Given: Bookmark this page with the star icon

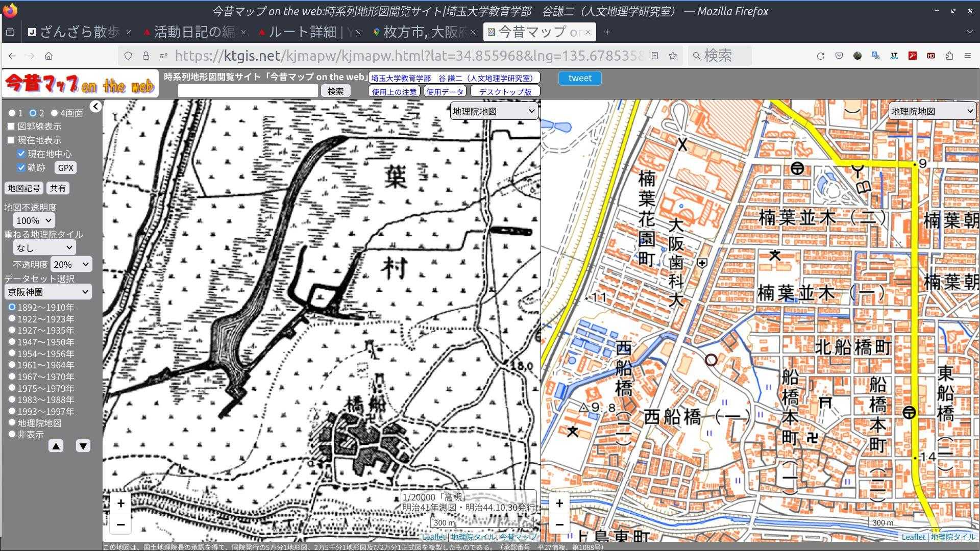Looking at the screenshot, I should tap(673, 56).
